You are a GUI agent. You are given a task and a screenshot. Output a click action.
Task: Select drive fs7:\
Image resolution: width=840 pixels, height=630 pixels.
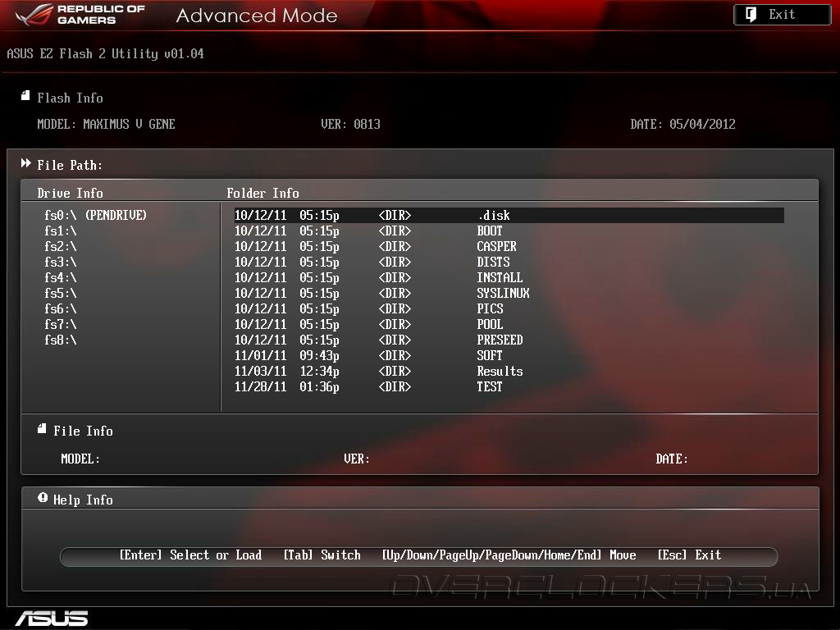point(61,324)
